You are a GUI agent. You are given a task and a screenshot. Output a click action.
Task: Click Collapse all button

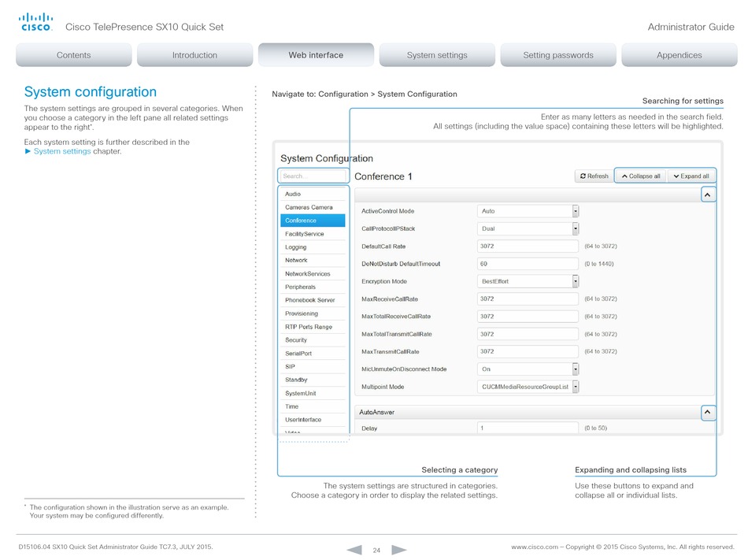click(x=641, y=176)
